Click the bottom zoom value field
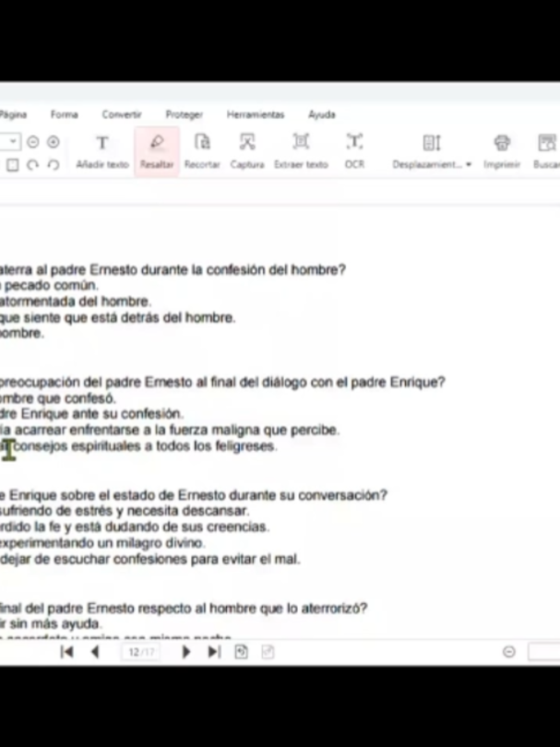The height and width of the screenshot is (747, 560). [543, 652]
